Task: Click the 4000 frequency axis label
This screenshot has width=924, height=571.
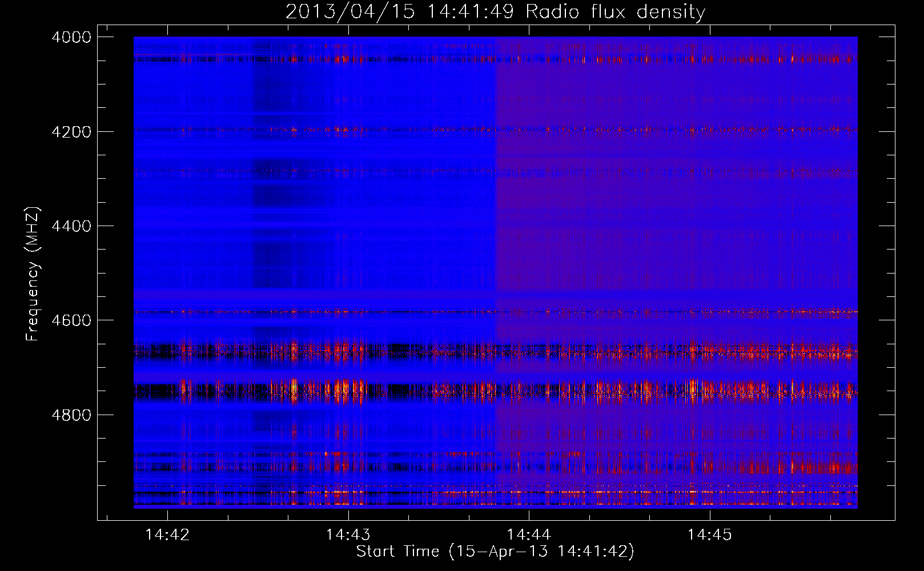Action: click(71, 37)
